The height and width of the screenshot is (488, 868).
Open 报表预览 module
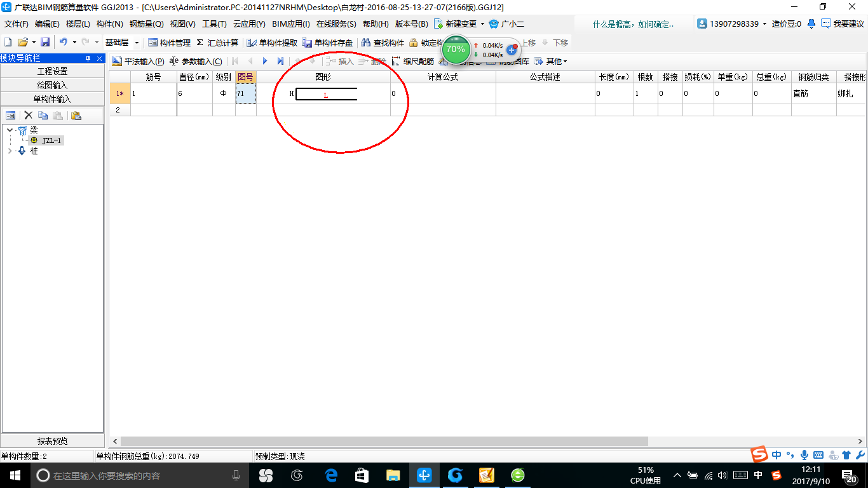53,441
